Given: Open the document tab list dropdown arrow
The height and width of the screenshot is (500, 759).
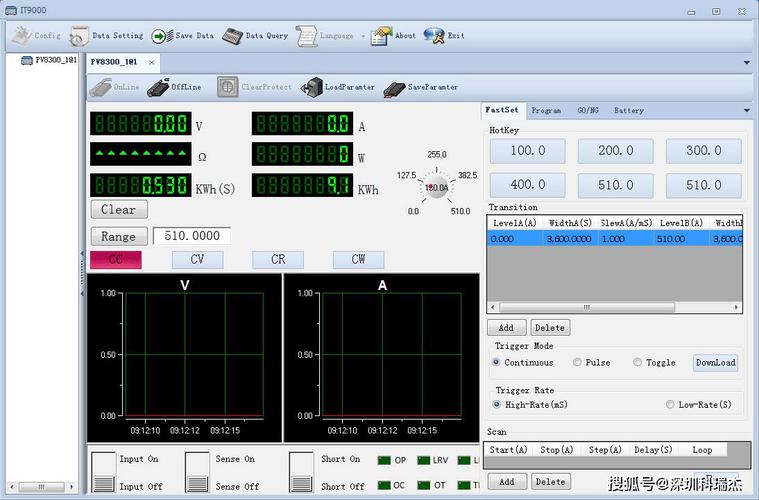Looking at the screenshot, I should 747,62.
